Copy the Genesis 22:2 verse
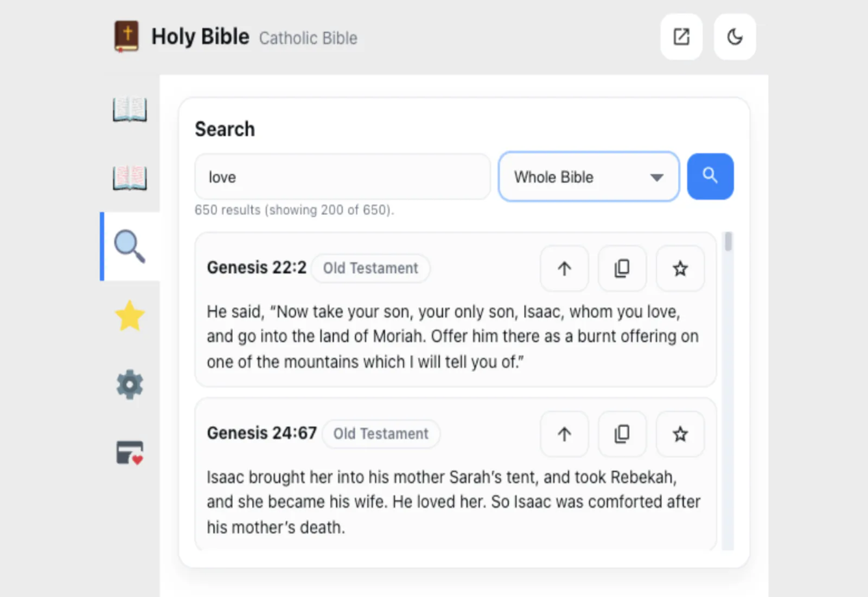The image size is (868, 597). pos(622,269)
